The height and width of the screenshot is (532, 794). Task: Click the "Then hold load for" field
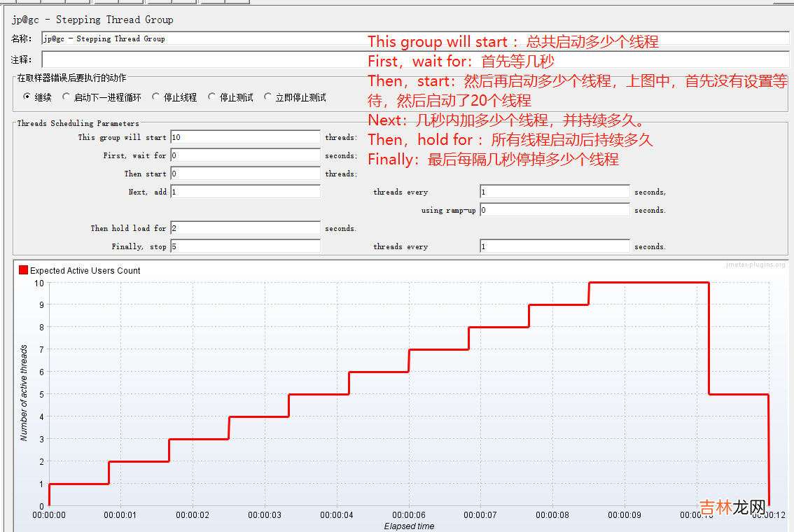coord(245,228)
